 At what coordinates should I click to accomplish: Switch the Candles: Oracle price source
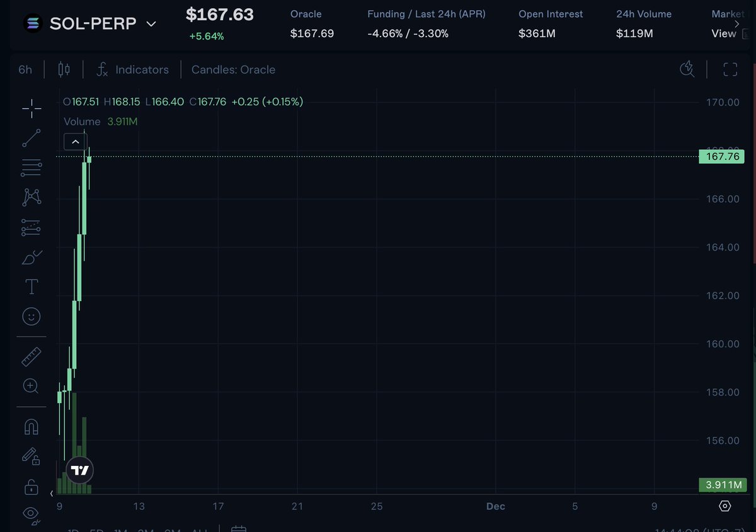click(x=233, y=69)
